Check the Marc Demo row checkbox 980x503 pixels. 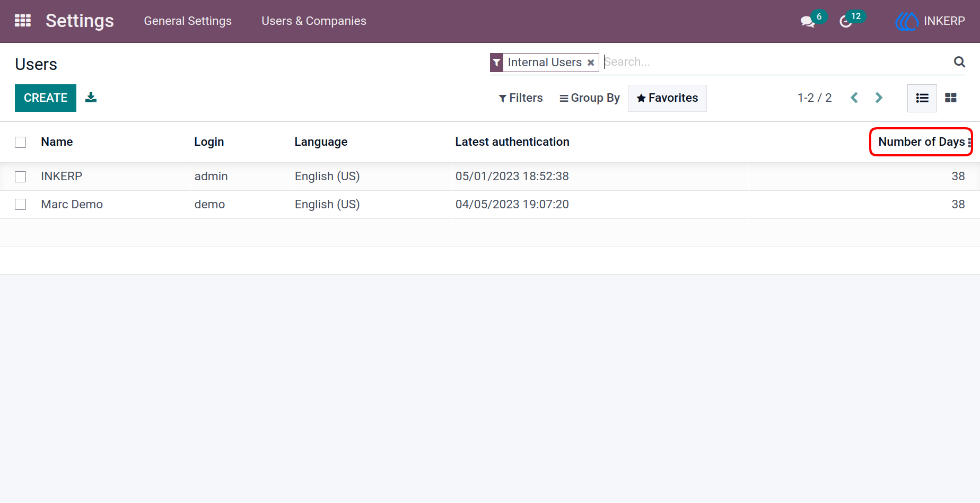click(x=21, y=205)
